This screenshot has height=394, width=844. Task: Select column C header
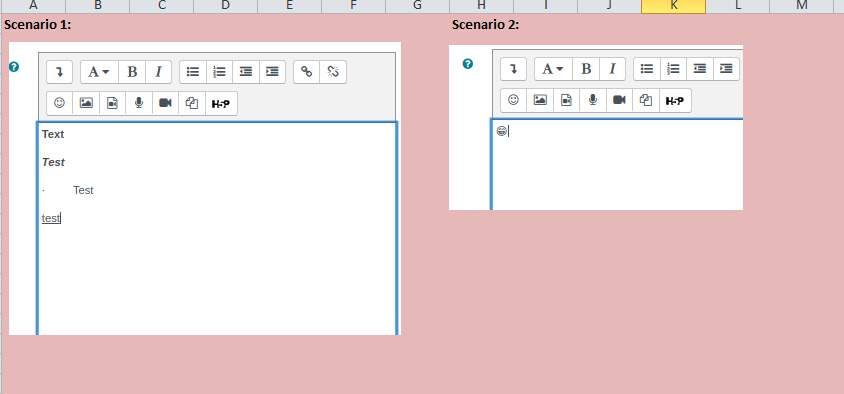(x=161, y=6)
